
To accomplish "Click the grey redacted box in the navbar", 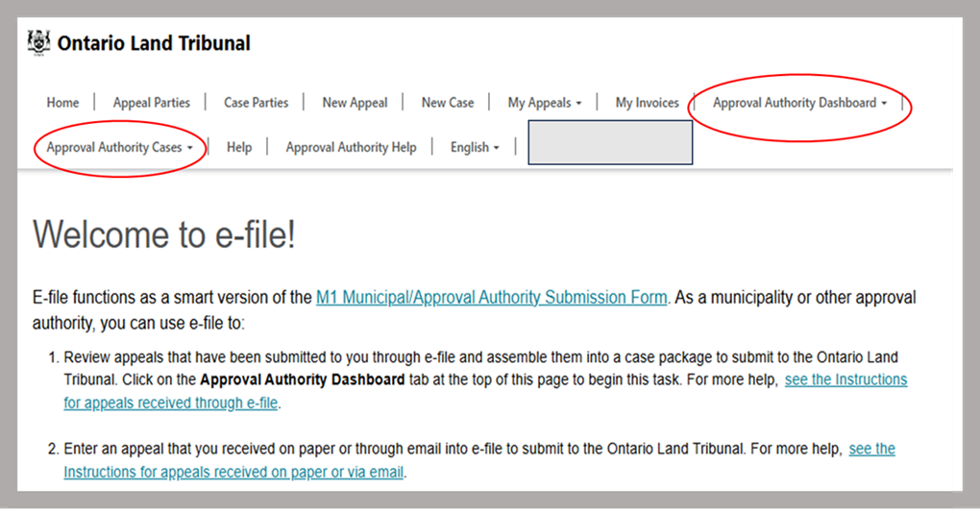I will tap(610, 142).
